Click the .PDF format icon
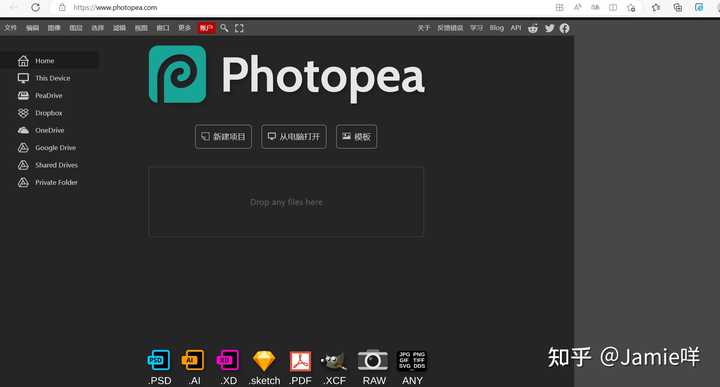This screenshot has height=387, width=720. [x=300, y=361]
